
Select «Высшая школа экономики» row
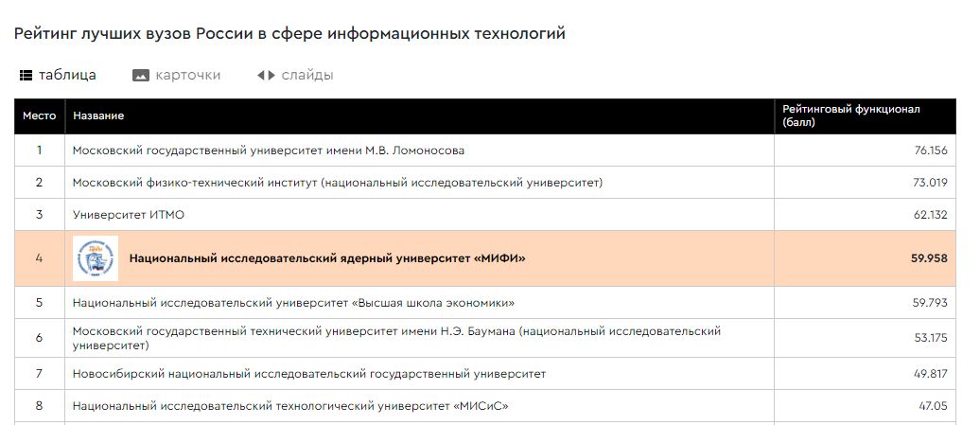point(485,303)
